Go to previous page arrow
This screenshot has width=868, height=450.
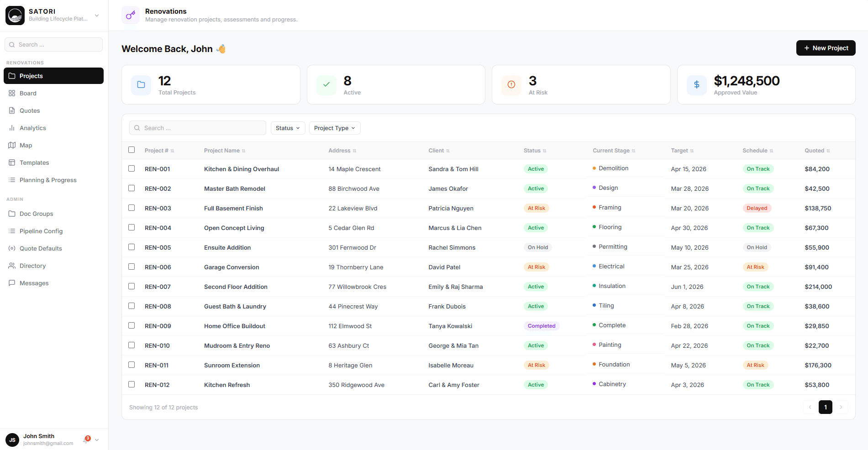tap(810, 407)
